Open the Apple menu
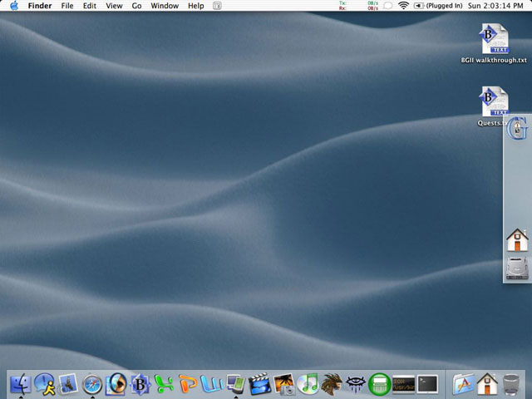Screen dimensions: 532x399 click(14, 6)
